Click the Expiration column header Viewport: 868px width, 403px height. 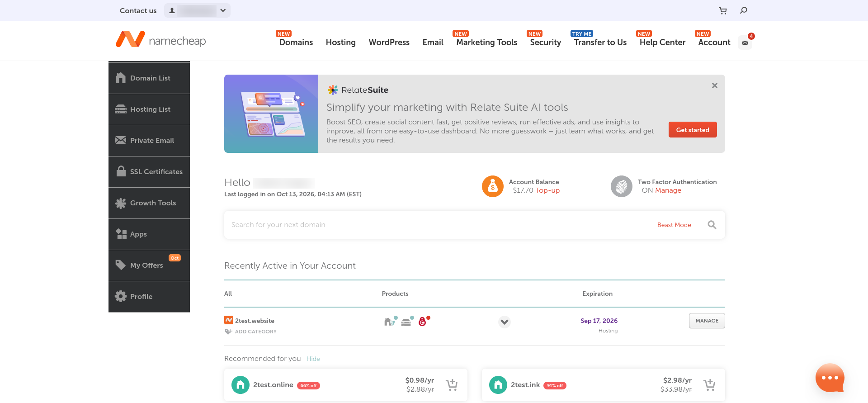pos(598,294)
